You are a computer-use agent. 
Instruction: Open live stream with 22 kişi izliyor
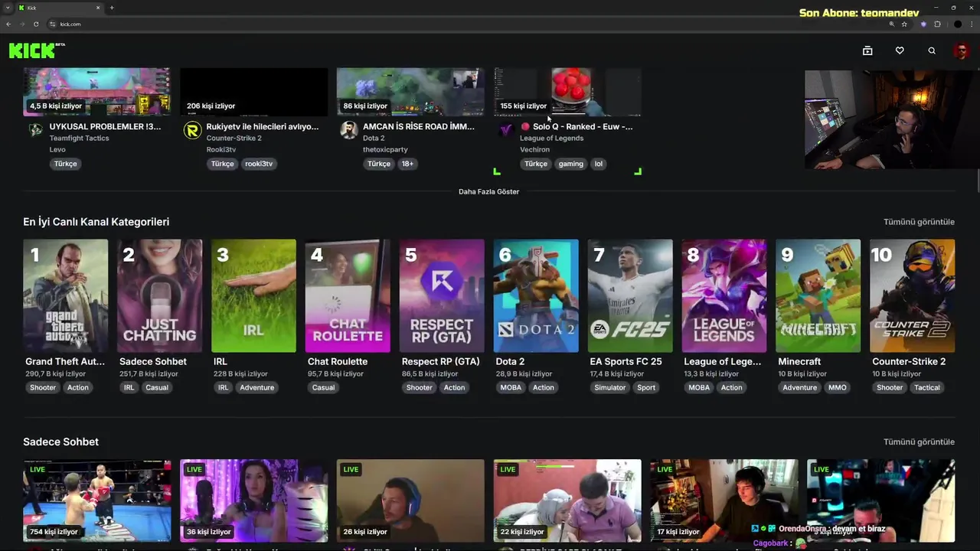tap(567, 500)
